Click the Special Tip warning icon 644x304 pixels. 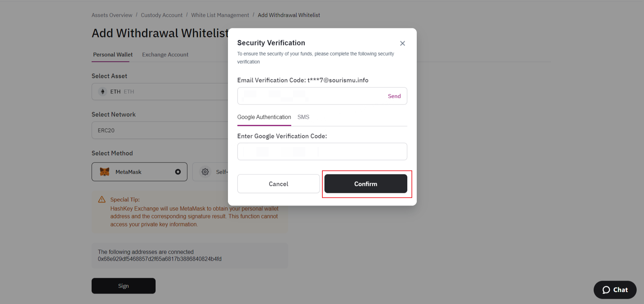[102, 200]
